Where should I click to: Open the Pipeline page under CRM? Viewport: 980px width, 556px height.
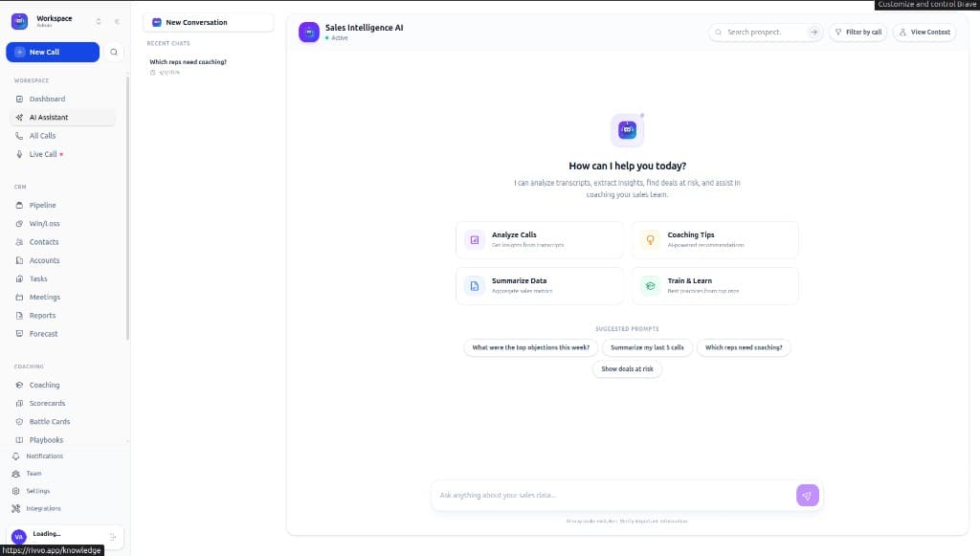pyautogui.click(x=42, y=206)
